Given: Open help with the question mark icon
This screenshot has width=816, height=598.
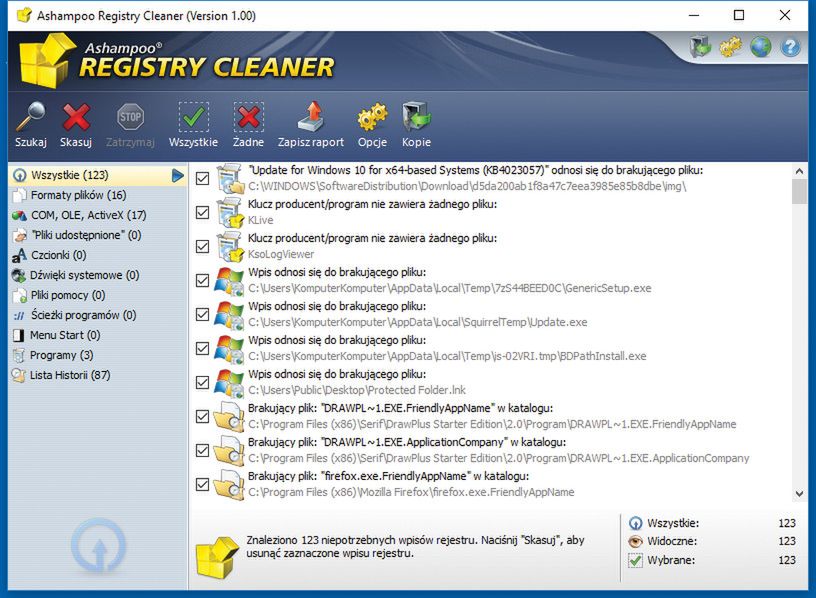Looking at the screenshot, I should tap(790, 47).
